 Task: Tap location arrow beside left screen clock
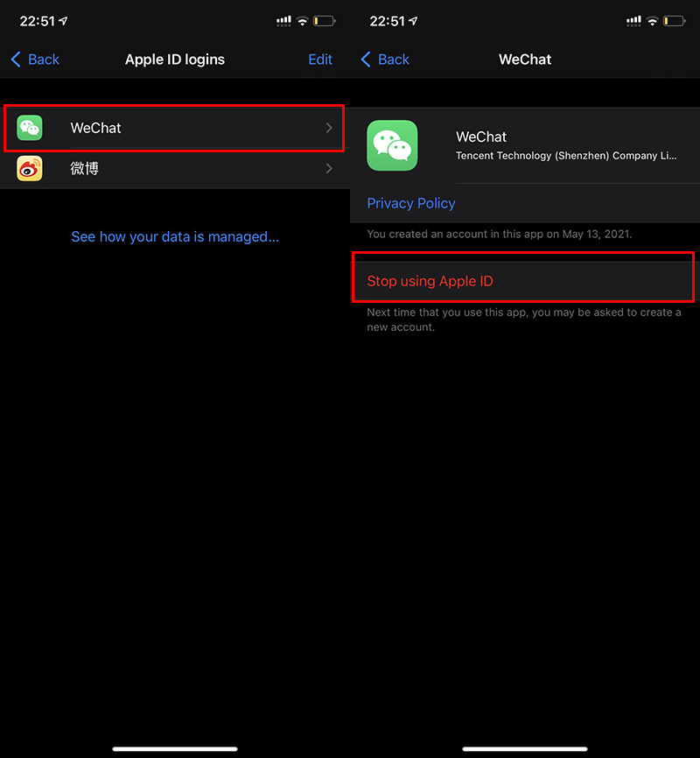click(63, 21)
